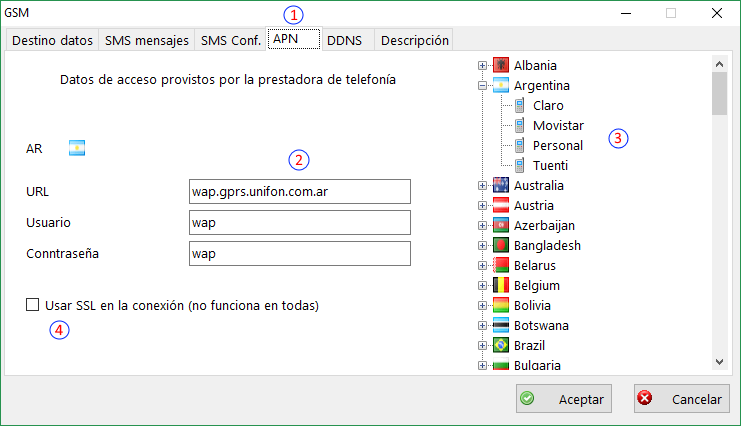Click the Bangladesh flag icon

coord(501,246)
